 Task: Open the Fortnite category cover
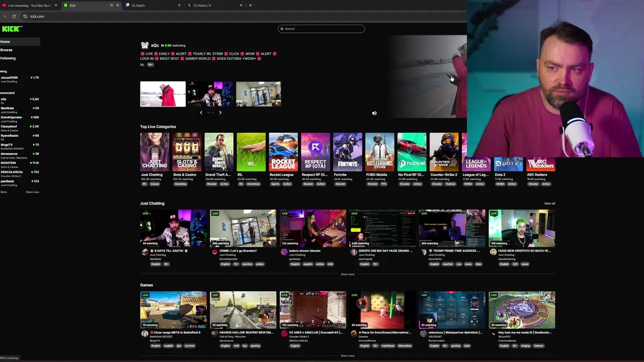(x=348, y=152)
